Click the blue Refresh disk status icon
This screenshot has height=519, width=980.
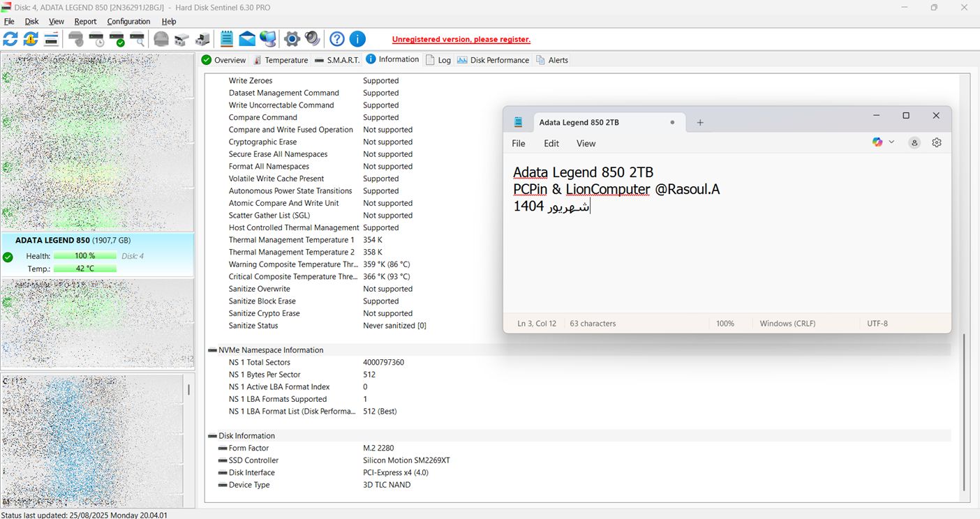click(10, 39)
